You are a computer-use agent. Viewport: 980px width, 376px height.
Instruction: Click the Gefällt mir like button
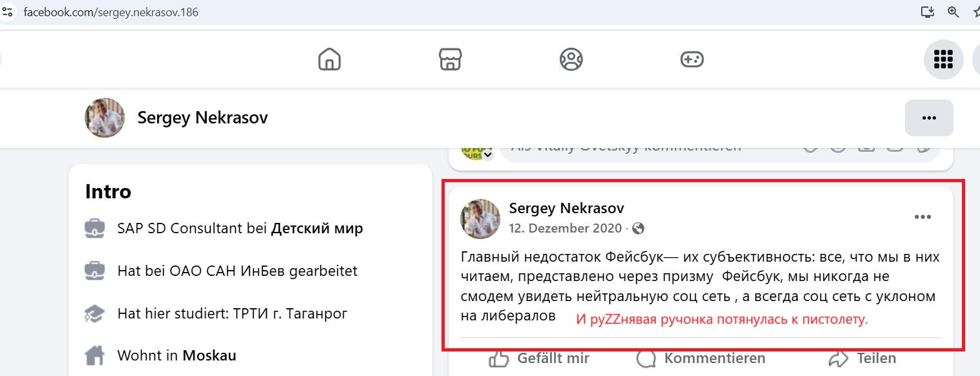pyautogui.click(x=539, y=359)
